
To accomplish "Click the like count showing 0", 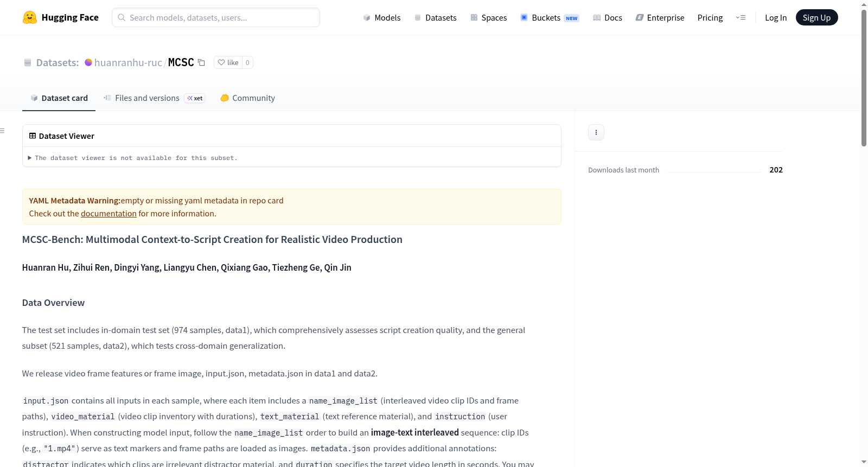I will pos(247,62).
